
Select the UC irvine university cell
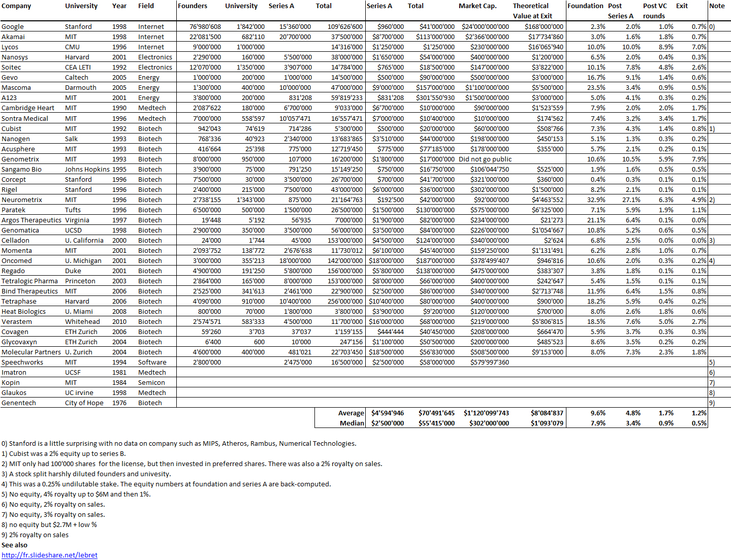(x=79, y=392)
